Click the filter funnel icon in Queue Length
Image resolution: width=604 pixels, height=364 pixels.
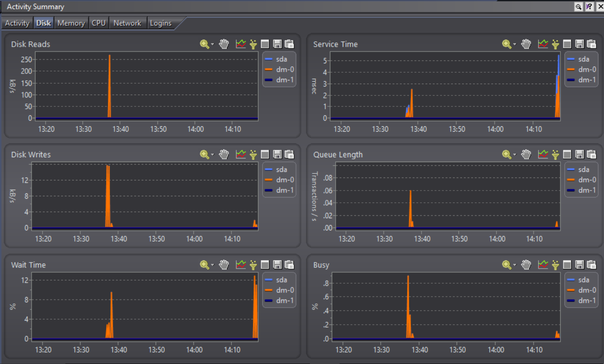555,154
